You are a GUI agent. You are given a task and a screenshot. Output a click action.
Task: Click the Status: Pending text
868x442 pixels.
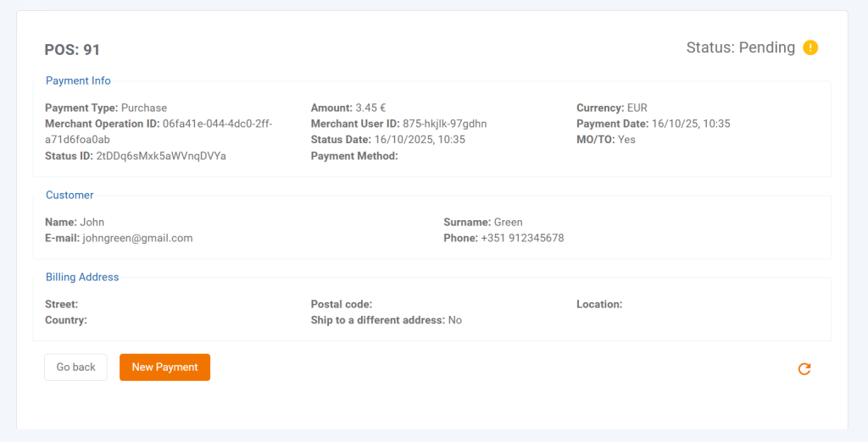[740, 47]
